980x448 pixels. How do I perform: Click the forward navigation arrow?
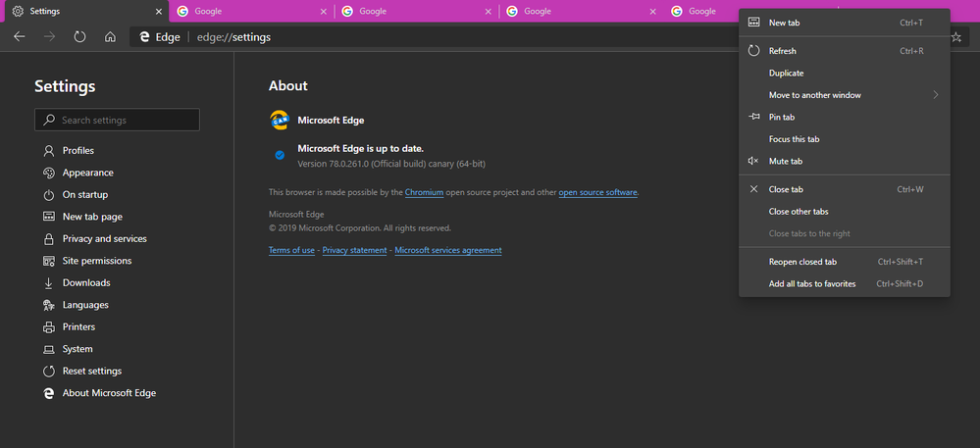(x=49, y=37)
